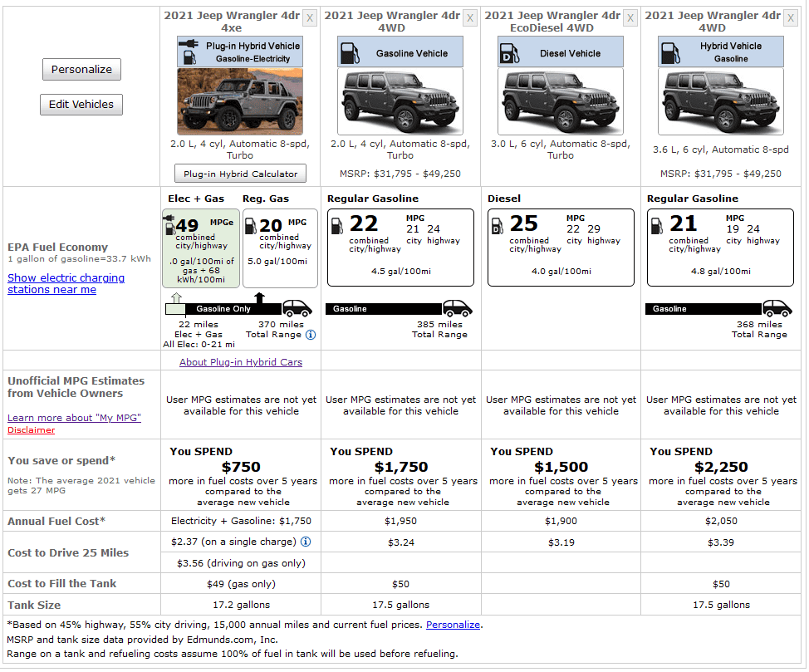This screenshot has height=672, width=809.
Task: Click the 49 MPGe Elec + Gas box
Action: pos(201,248)
